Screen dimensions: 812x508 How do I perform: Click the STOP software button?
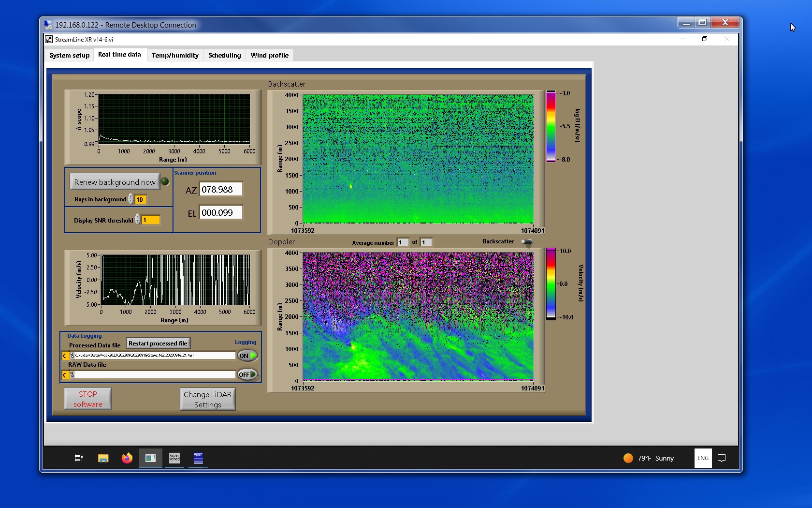point(88,399)
